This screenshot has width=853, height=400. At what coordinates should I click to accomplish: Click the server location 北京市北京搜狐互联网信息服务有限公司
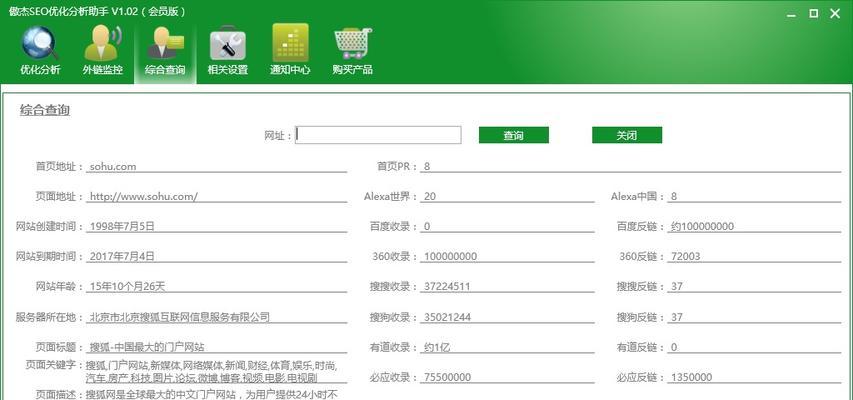180,317
